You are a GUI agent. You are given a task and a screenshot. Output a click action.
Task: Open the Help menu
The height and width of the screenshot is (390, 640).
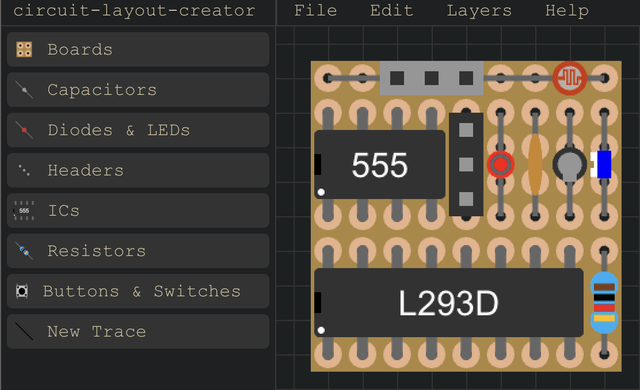pyautogui.click(x=567, y=11)
